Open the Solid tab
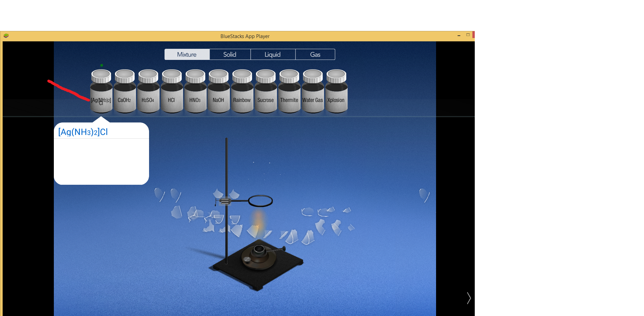 pos(230,55)
